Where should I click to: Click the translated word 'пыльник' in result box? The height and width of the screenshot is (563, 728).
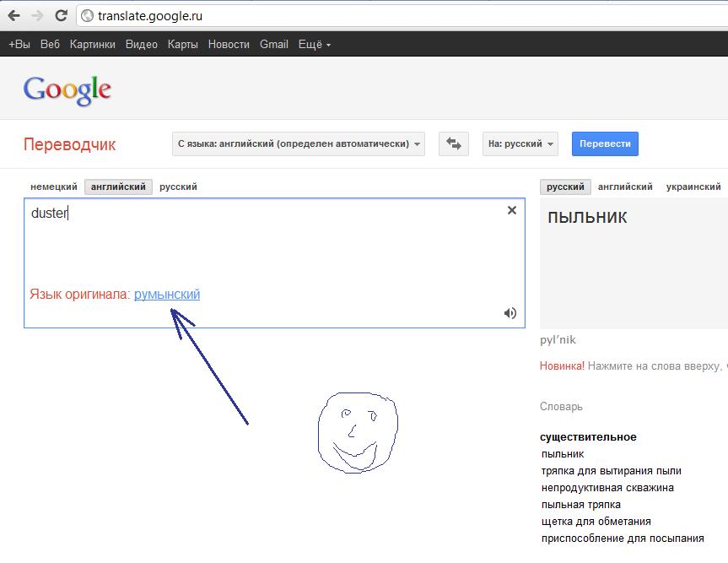click(x=587, y=218)
